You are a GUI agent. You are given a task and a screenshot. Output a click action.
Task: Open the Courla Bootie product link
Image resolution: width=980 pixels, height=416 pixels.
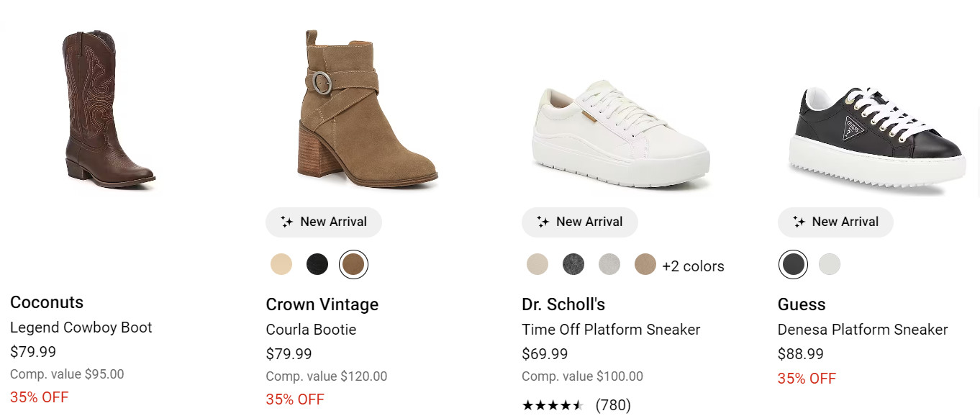coord(311,330)
